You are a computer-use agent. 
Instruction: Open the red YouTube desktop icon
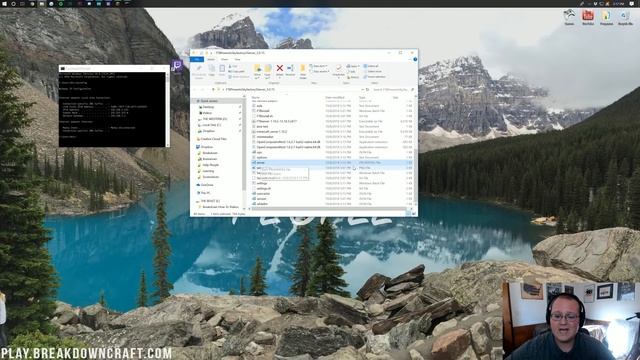tap(588, 18)
